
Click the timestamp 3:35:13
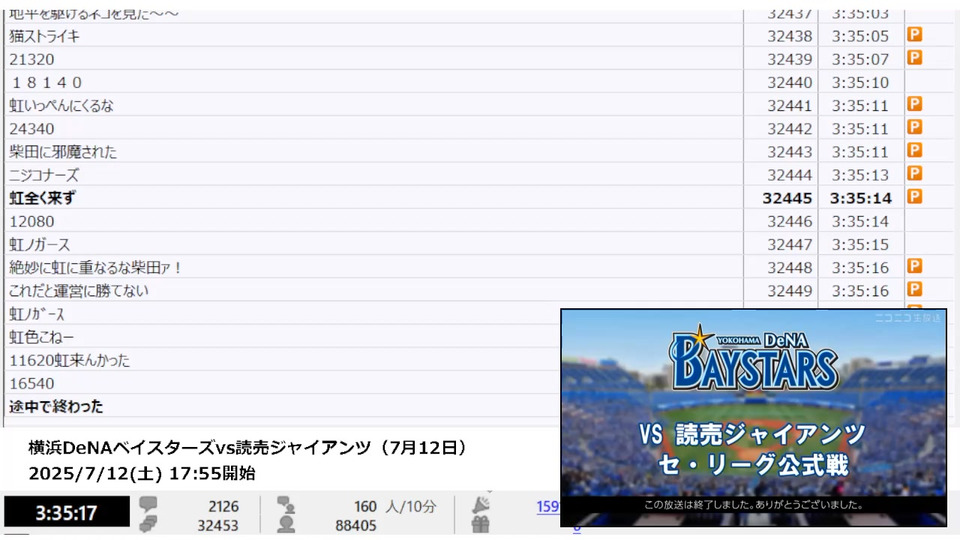[x=860, y=175]
